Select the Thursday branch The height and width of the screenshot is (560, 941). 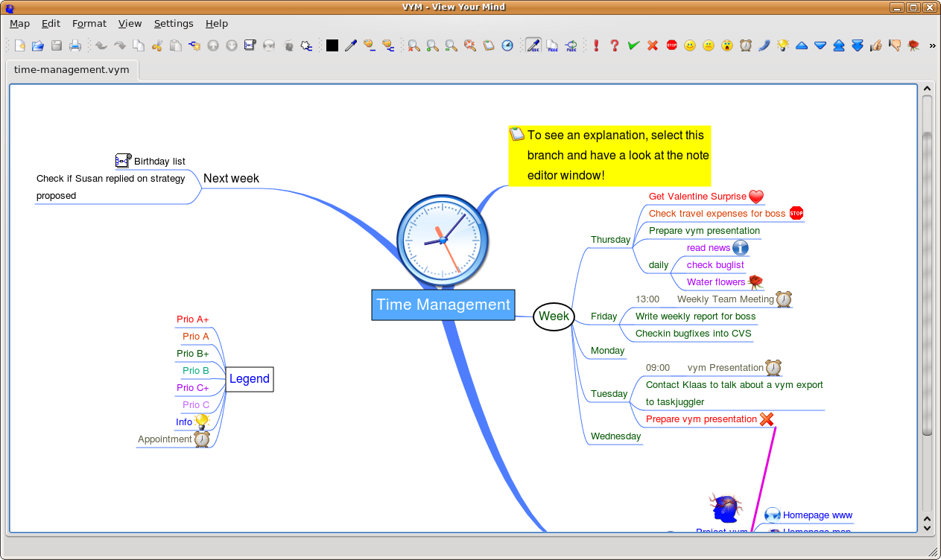pos(610,240)
